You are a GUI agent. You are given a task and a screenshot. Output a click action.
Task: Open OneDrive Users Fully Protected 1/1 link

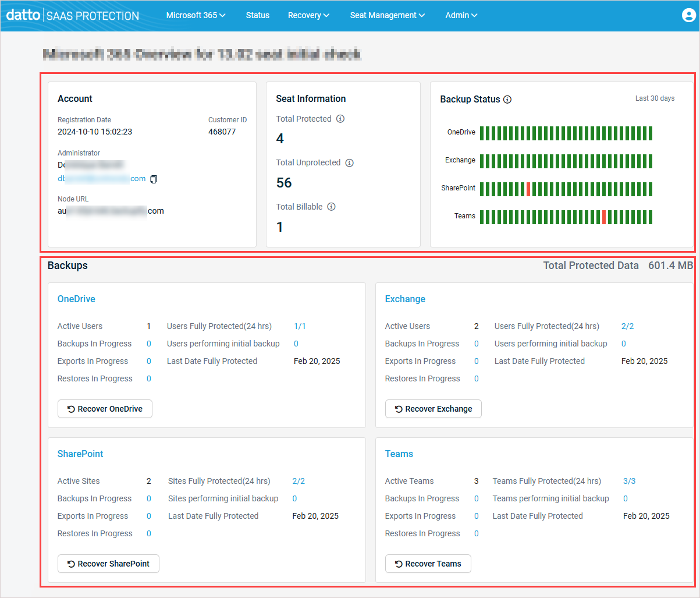pos(300,326)
